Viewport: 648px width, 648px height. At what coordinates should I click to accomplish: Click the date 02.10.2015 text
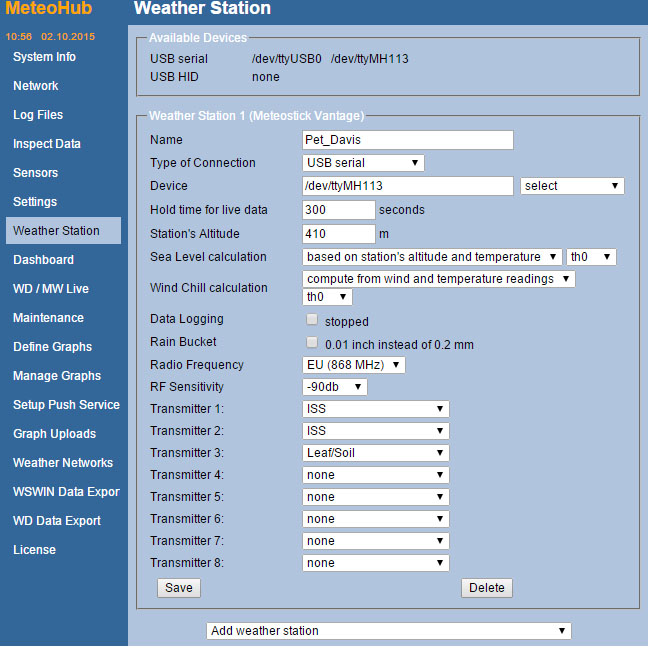pyautogui.click(x=68, y=36)
